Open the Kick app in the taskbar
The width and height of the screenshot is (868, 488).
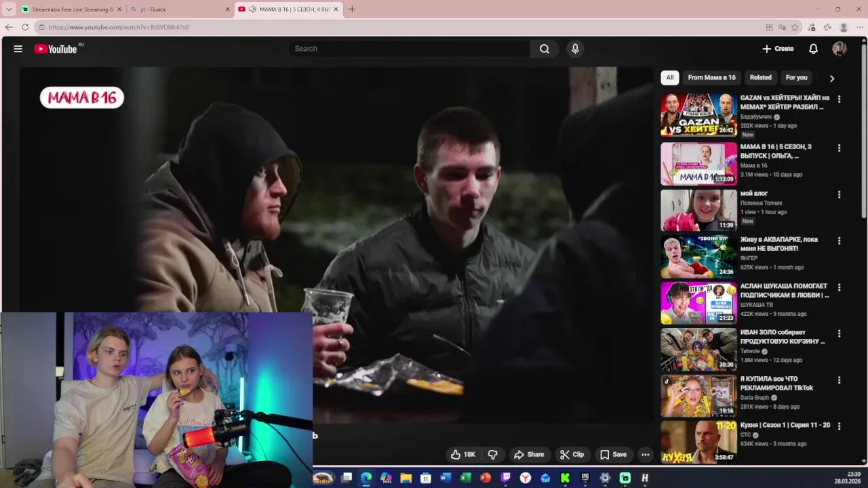point(565,478)
